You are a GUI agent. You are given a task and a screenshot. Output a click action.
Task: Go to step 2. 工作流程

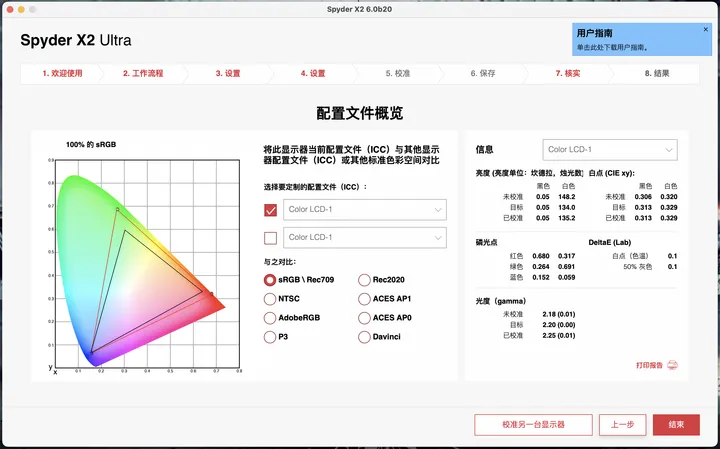click(143, 73)
